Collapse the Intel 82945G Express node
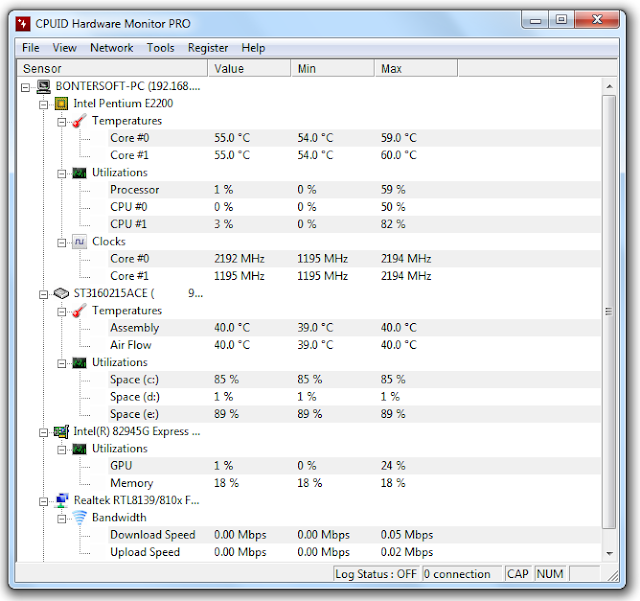Viewport: 640px width, 601px height. [43, 432]
